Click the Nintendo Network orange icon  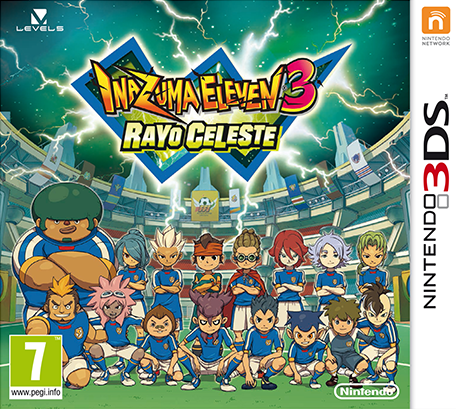point(436,21)
